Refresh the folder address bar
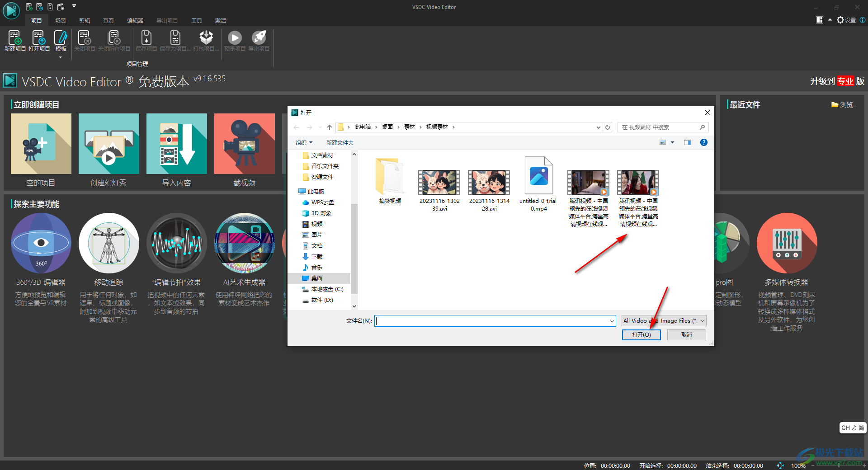 [x=608, y=127]
